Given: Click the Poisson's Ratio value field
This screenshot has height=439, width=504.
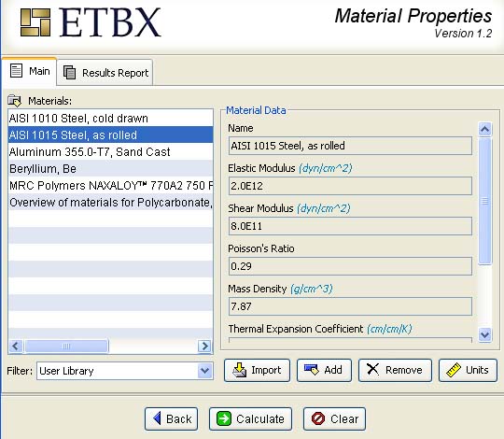Looking at the screenshot, I should [x=350, y=266].
